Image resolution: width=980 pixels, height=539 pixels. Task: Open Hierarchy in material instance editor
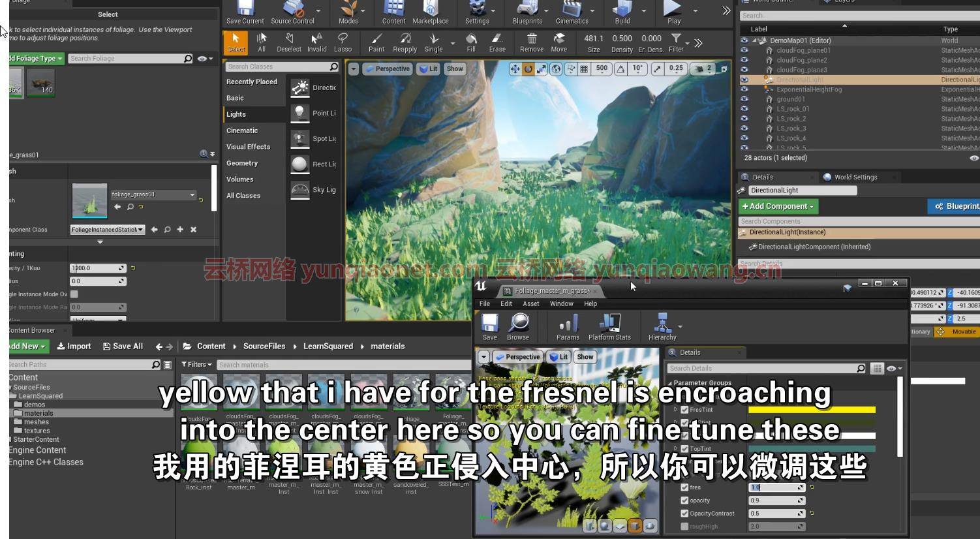(662, 327)
